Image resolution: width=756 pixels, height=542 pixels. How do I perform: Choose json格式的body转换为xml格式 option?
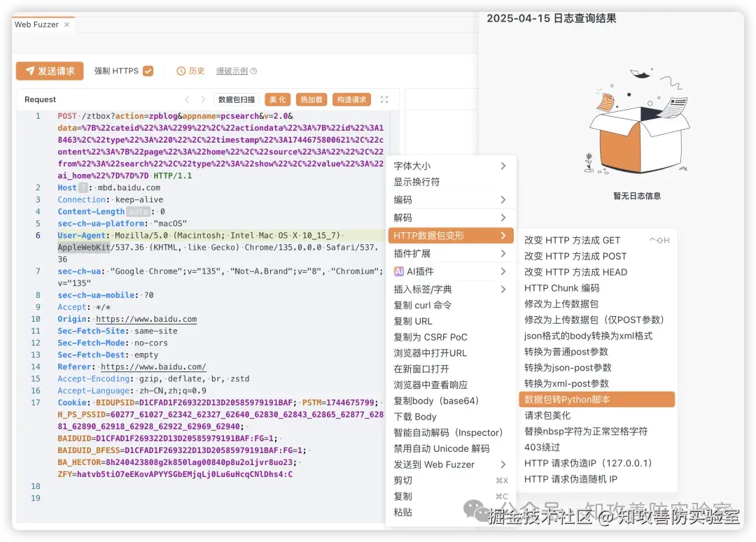tap(597, 335)
